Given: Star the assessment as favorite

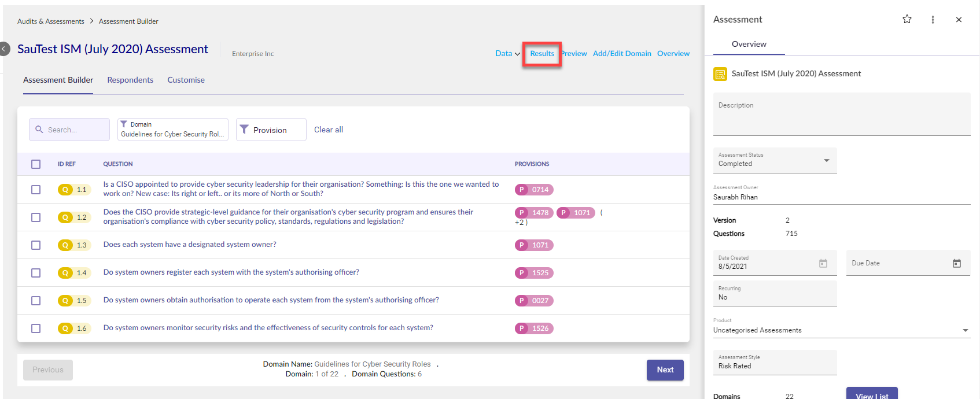Looking at the screenshot, I should (907, 19).
